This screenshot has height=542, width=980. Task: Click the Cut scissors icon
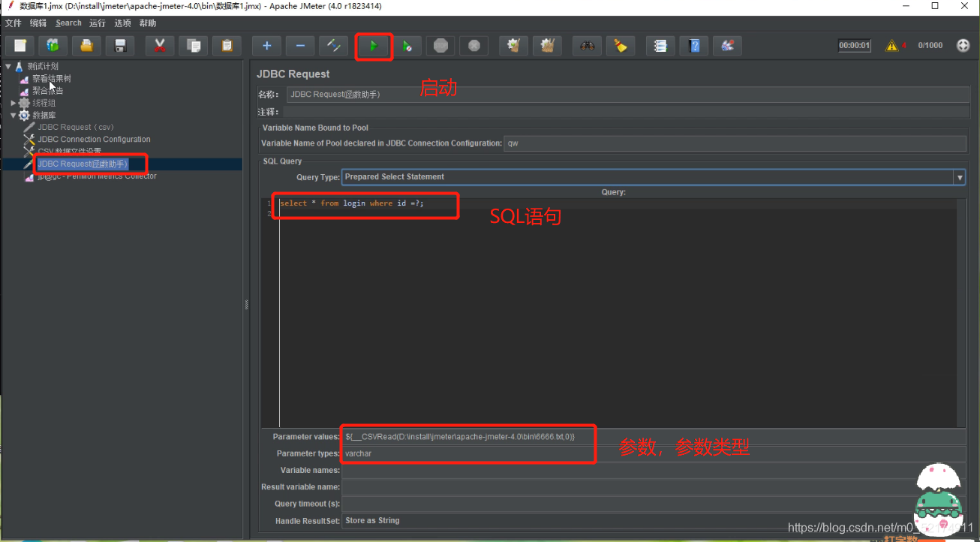160,46
